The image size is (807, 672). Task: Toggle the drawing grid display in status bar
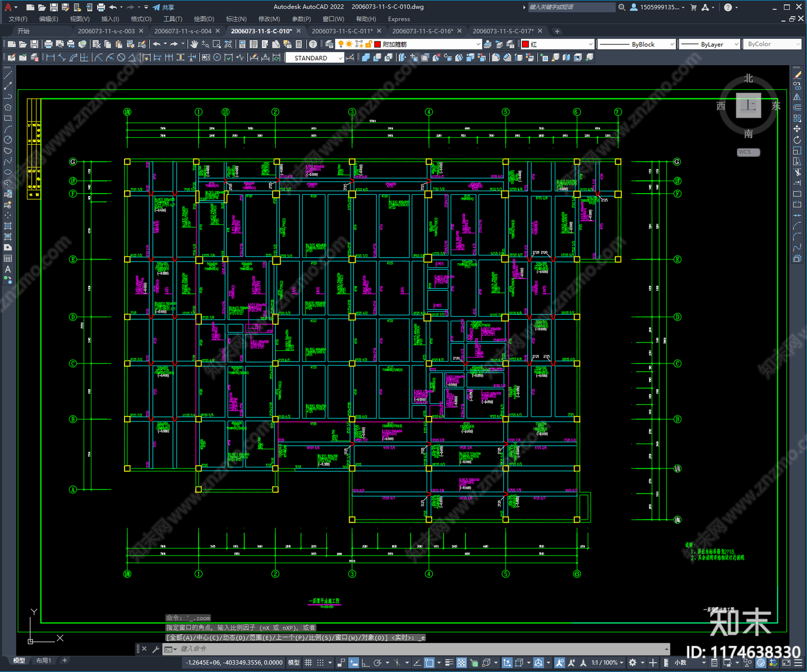click(x=308, y=662)
